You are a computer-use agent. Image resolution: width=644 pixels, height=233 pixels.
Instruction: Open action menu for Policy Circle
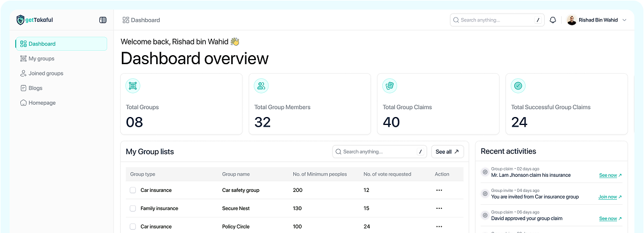click(x=439, y=226)
